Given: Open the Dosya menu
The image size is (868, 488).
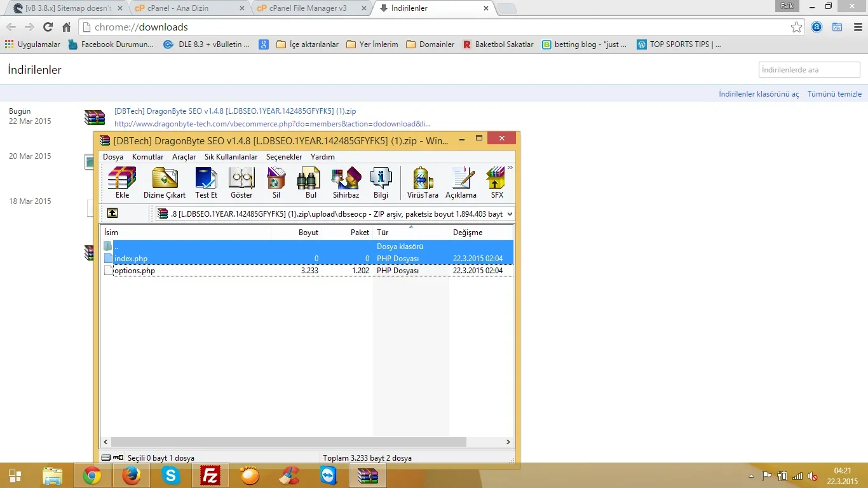Looking at the screenshot, I should [x=113, y=157].
